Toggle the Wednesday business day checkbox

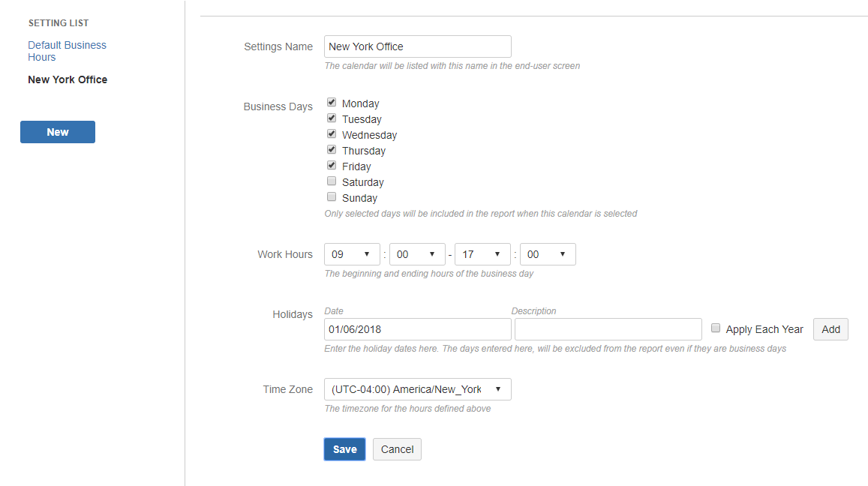pyautogui.click(x=332, y=134)
